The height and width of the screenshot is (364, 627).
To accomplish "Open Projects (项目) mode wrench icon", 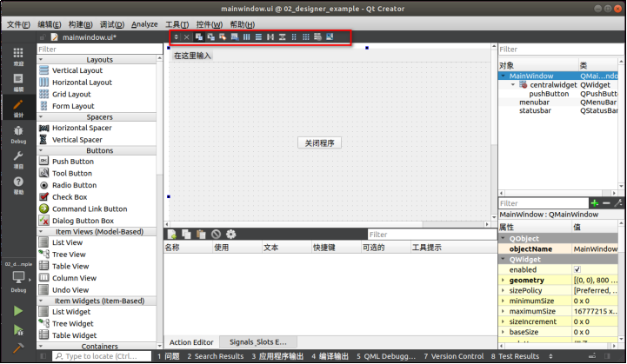I will pos(18,160).
